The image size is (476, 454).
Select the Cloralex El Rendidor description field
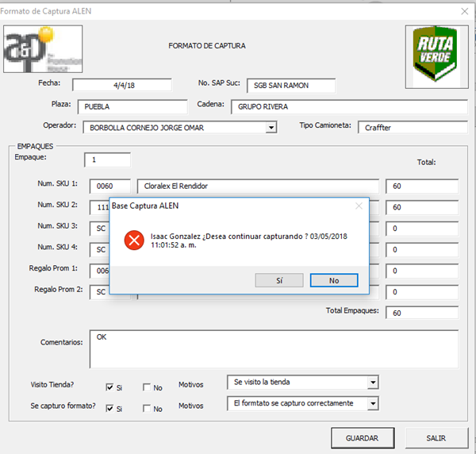pos(256,187)
